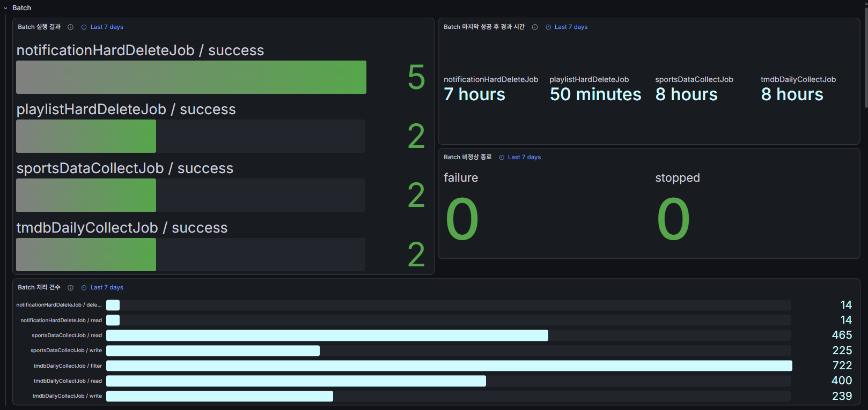Click the tmdbDailyCollectJob / read bar
Image resolution: width=868 pixels, height=410 pixels.
[x=296, y=381]
